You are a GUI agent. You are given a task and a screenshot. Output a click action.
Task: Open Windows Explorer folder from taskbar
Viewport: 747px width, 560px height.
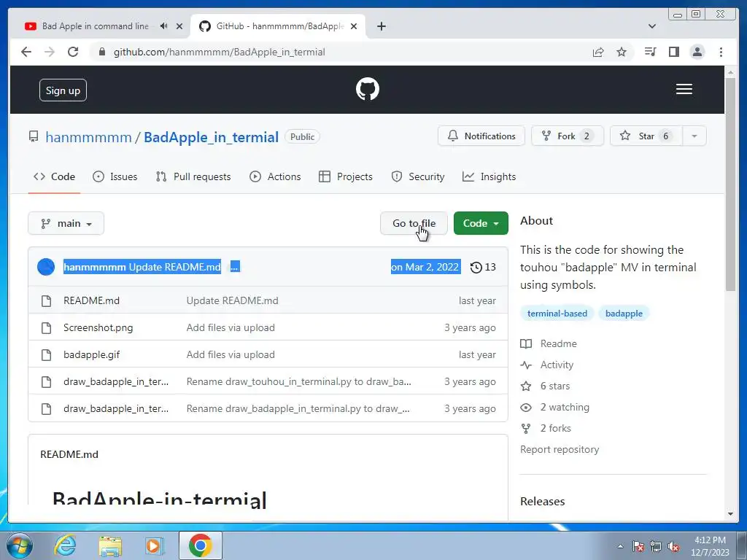point(110,545)
